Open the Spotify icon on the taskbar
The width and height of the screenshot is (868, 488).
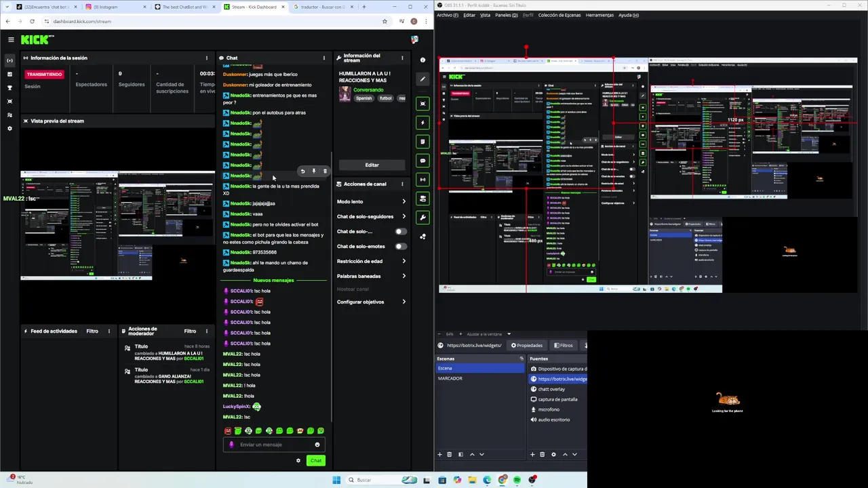517,480
